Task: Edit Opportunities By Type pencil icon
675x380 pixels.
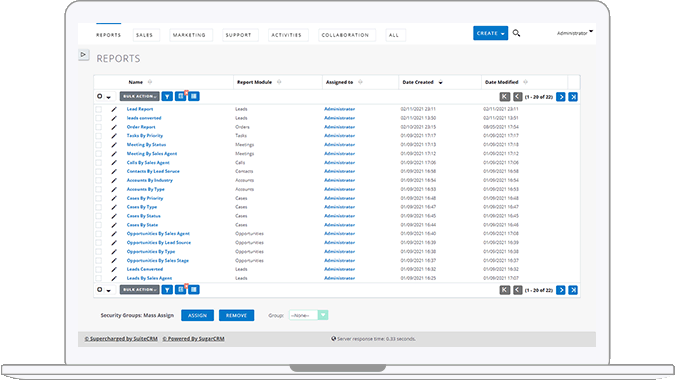Action: click(114, 252)
